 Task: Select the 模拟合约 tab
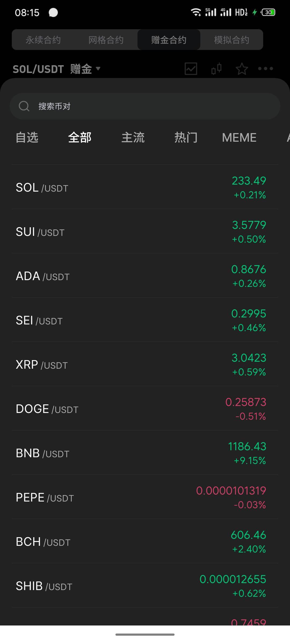231,40
